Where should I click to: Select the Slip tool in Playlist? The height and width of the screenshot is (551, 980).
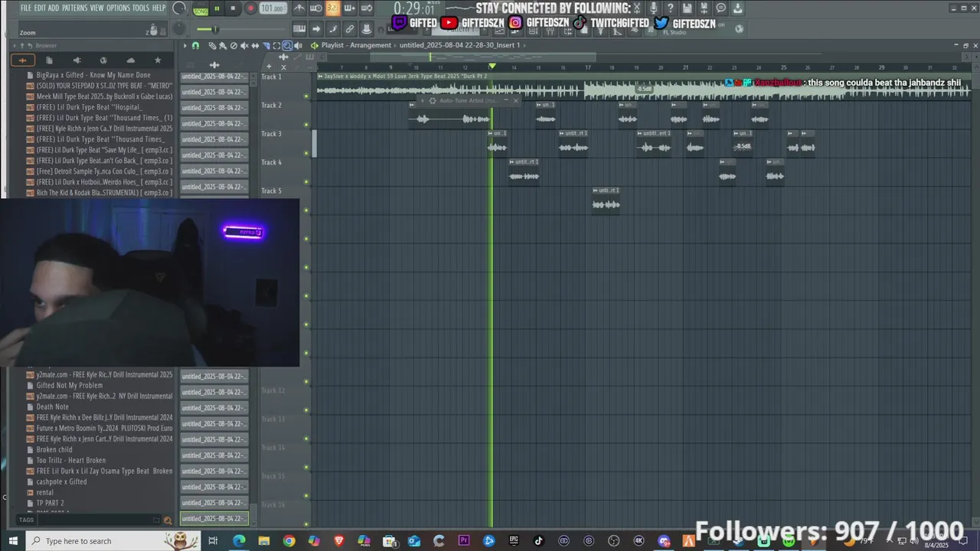[255, 45]
